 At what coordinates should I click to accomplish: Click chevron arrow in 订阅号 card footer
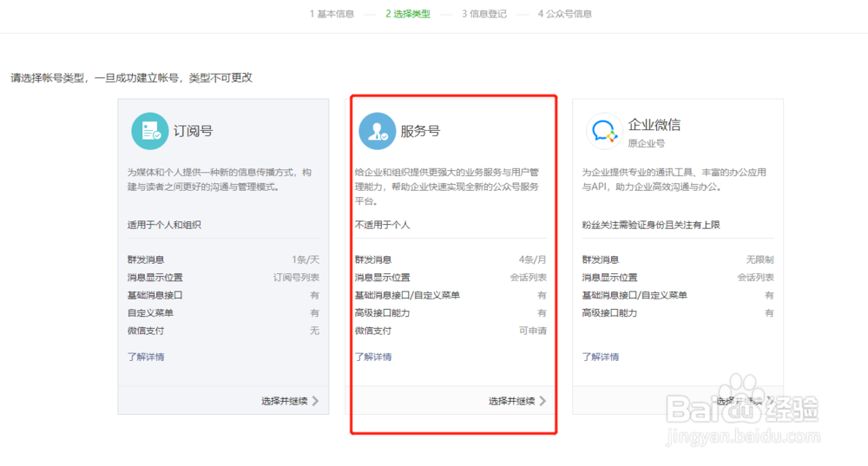[x=315, y=401]
